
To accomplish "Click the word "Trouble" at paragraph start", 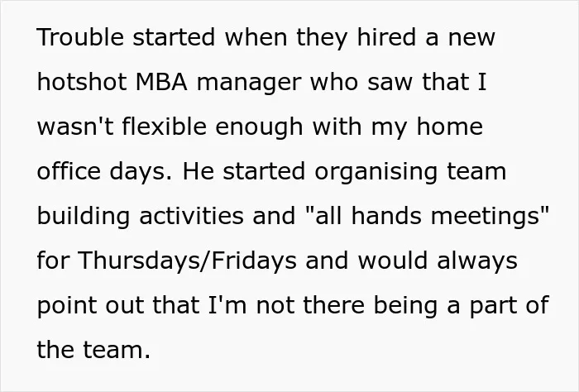I will pyautogui.click(x=80, y=37).
